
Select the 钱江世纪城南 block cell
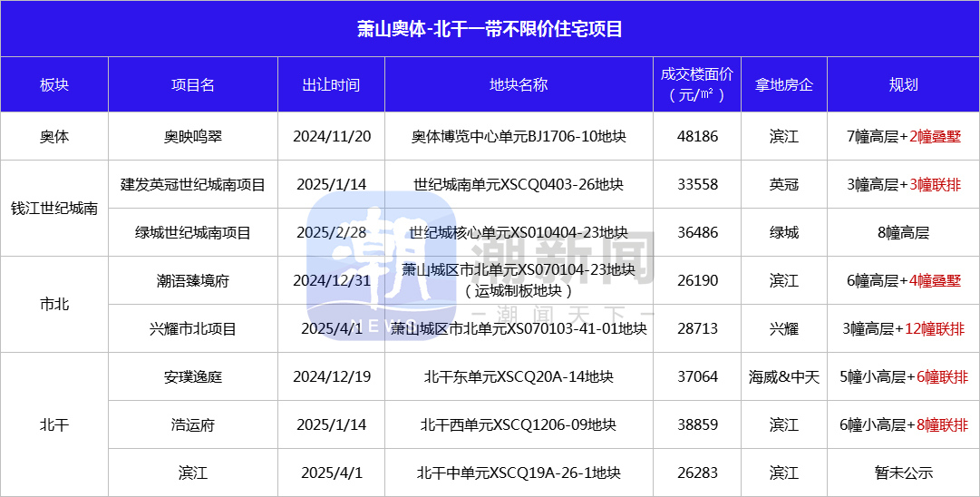click(x=54, y=209)
